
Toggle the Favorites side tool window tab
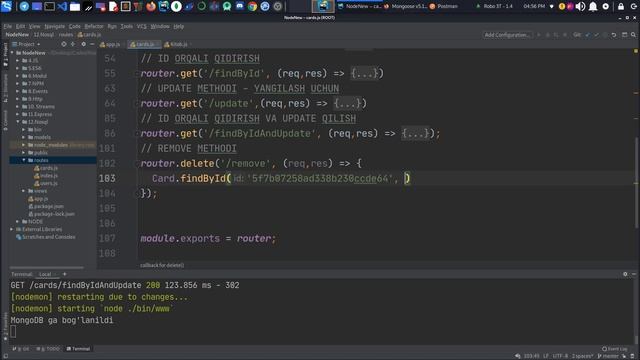click(x=5, y=326)
